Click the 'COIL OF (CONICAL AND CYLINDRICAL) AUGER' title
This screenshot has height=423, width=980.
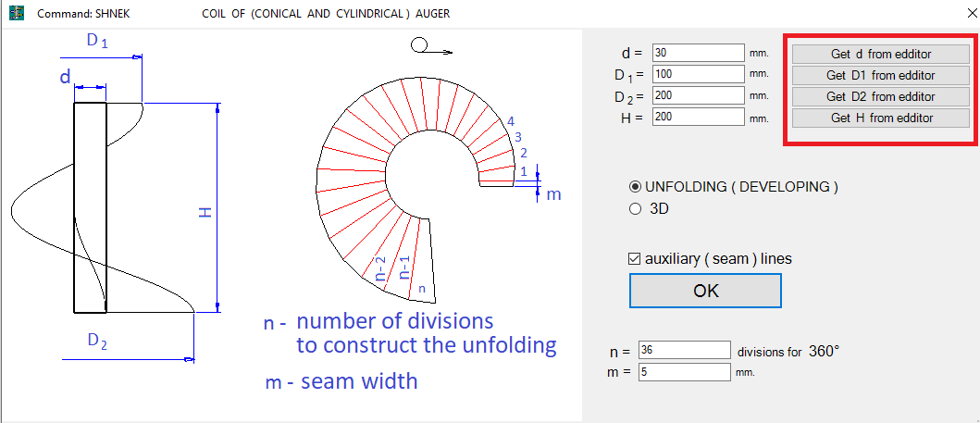(326, 13)
